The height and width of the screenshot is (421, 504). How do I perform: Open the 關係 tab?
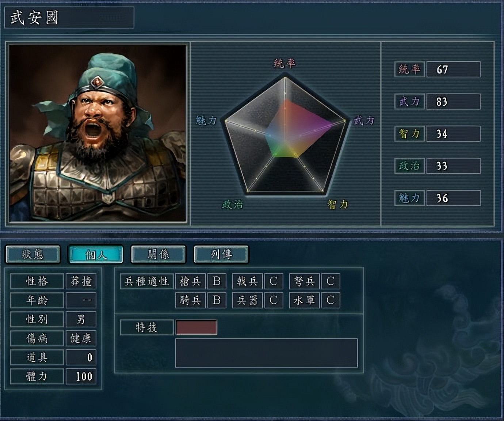159,254
